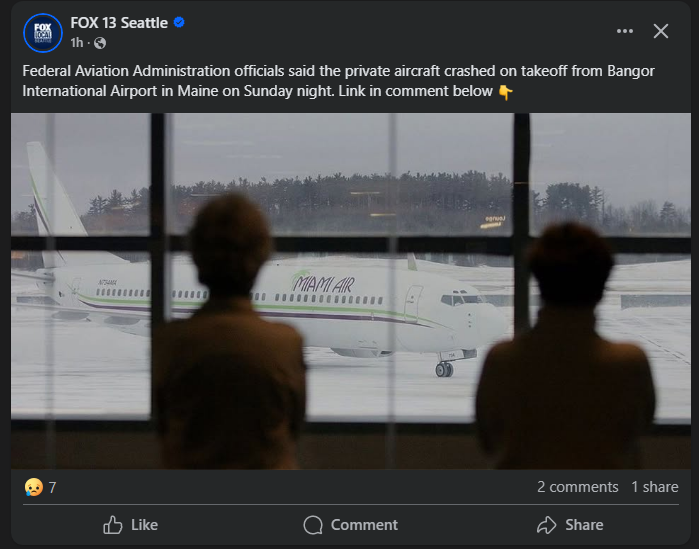Like the post using the Like label
This screenshot has width=699, height=549.
(x=144, y=525)
